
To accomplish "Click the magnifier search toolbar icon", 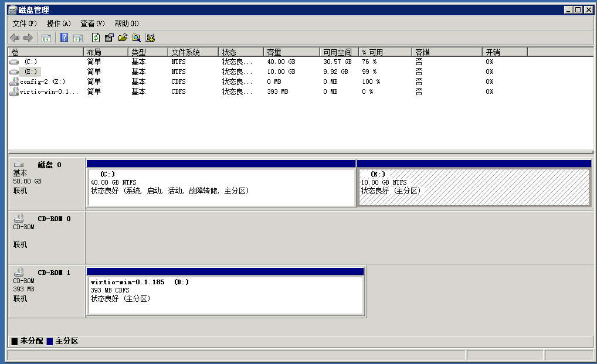I will coord(136,38).
